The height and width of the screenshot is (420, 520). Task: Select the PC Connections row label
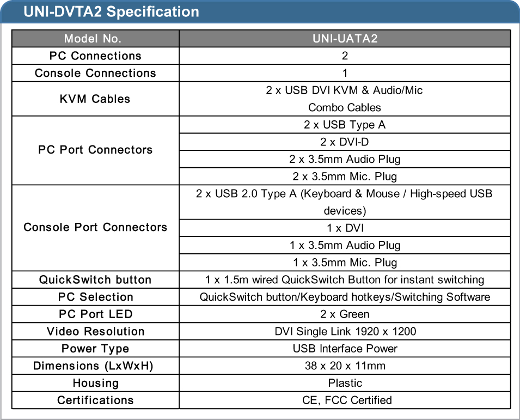point(95,56)
